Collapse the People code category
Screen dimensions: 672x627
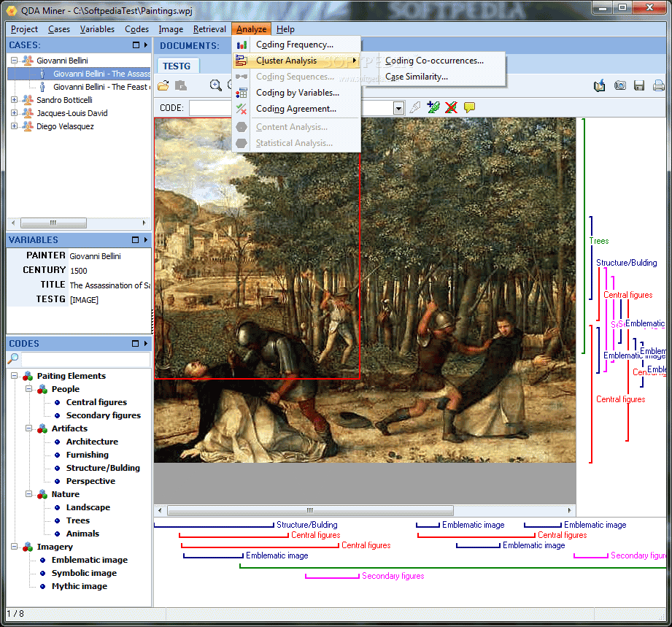[28, 389]
